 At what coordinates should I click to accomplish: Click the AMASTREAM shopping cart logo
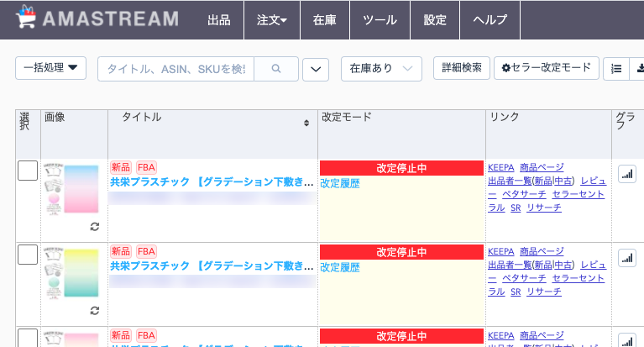pos(26,17)
